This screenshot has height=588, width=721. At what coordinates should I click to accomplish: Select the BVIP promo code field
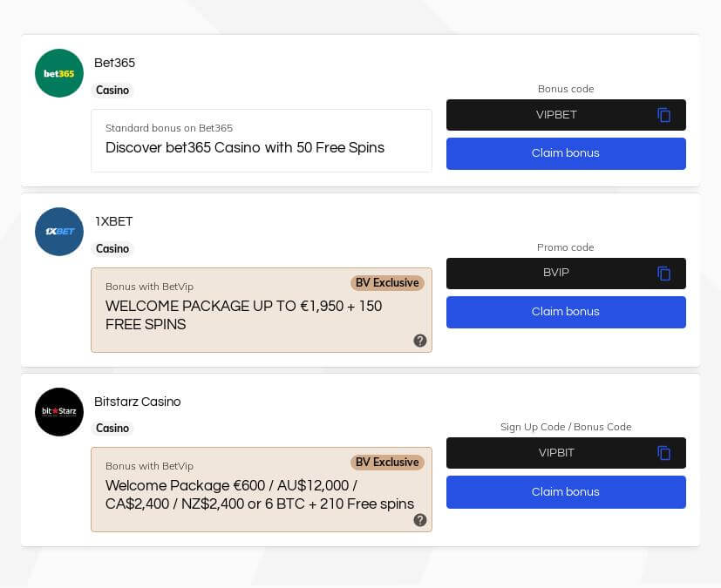(x=556, y=274)
